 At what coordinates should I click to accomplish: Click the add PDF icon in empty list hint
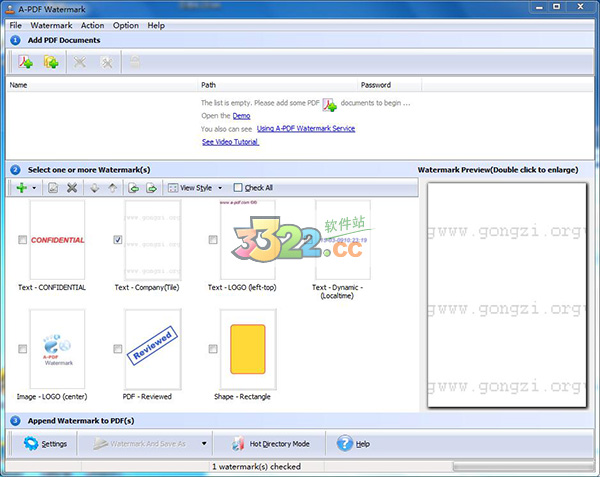[329, 104]
